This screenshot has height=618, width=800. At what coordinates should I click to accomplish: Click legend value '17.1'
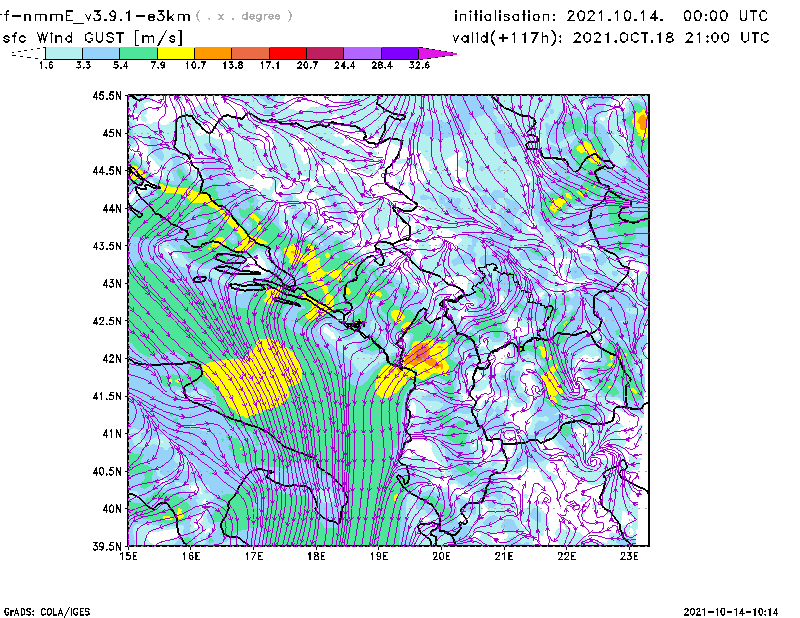click(269, 65)
